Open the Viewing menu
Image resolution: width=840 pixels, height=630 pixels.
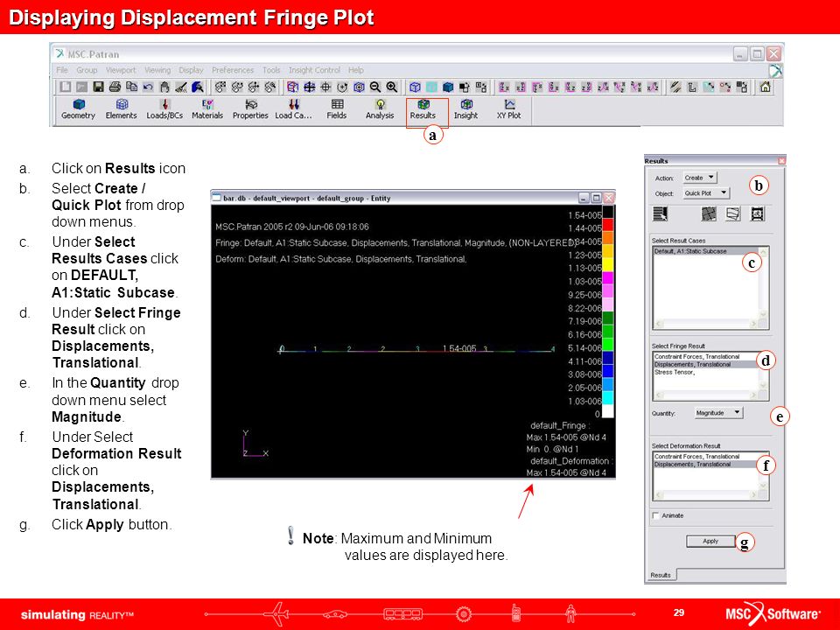157,70
